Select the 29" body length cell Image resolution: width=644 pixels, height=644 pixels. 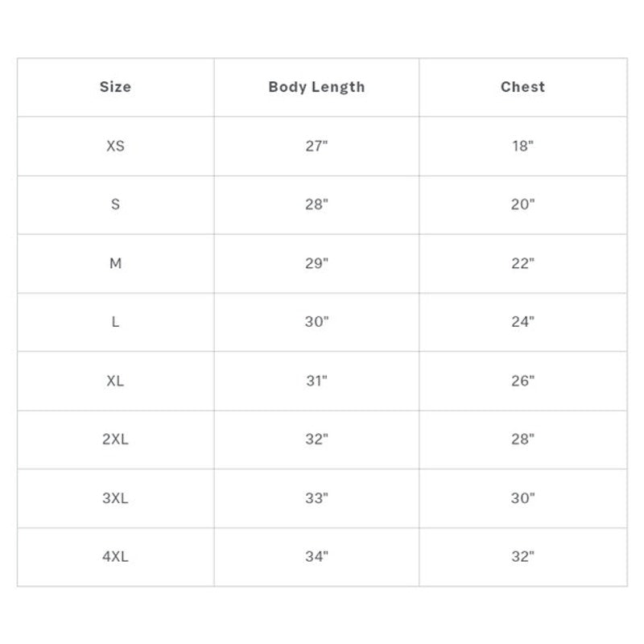pos(316,263)
